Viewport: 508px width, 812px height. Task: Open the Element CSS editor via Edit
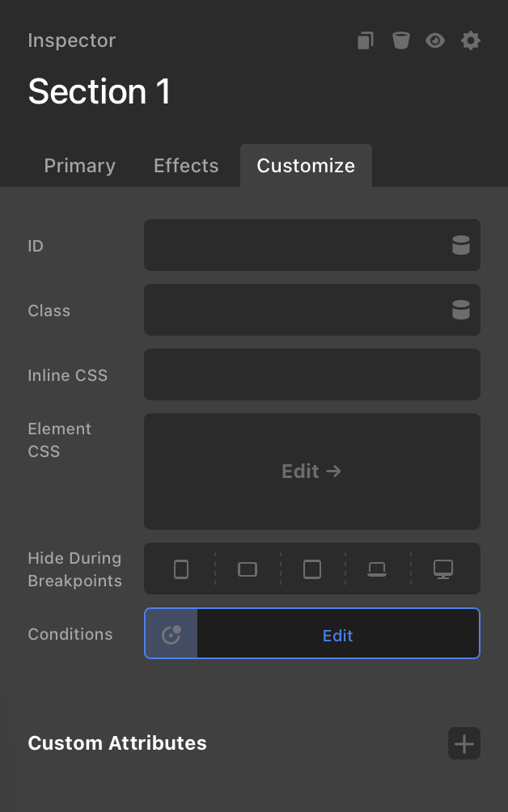(x=311, y=472)
